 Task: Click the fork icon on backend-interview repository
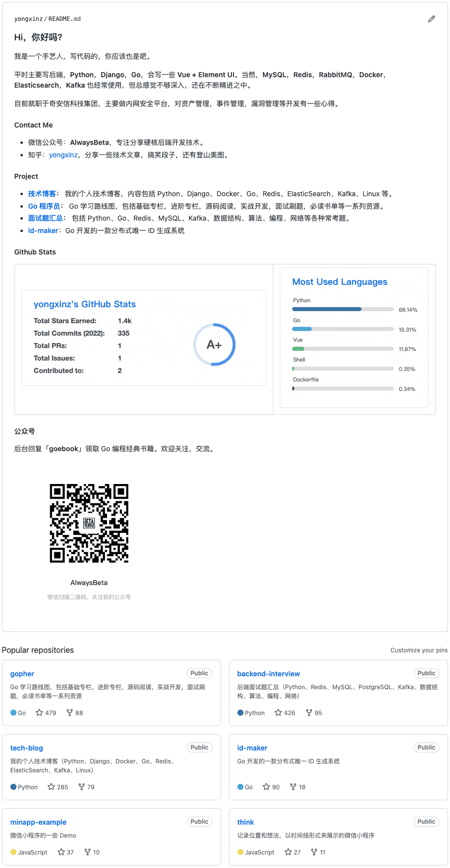click(x=309, y=713)
